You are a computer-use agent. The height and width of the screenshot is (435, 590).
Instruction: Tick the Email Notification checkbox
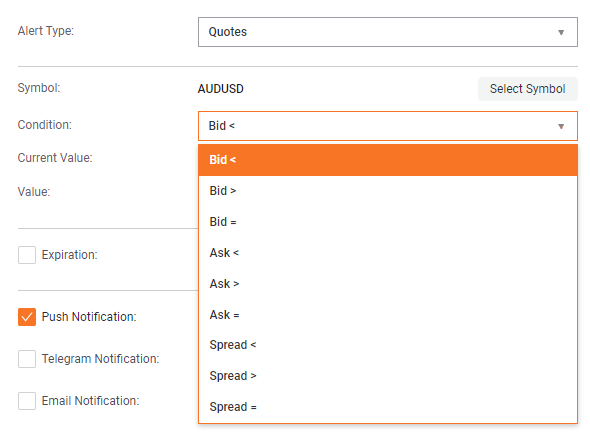tap(27, 401)
